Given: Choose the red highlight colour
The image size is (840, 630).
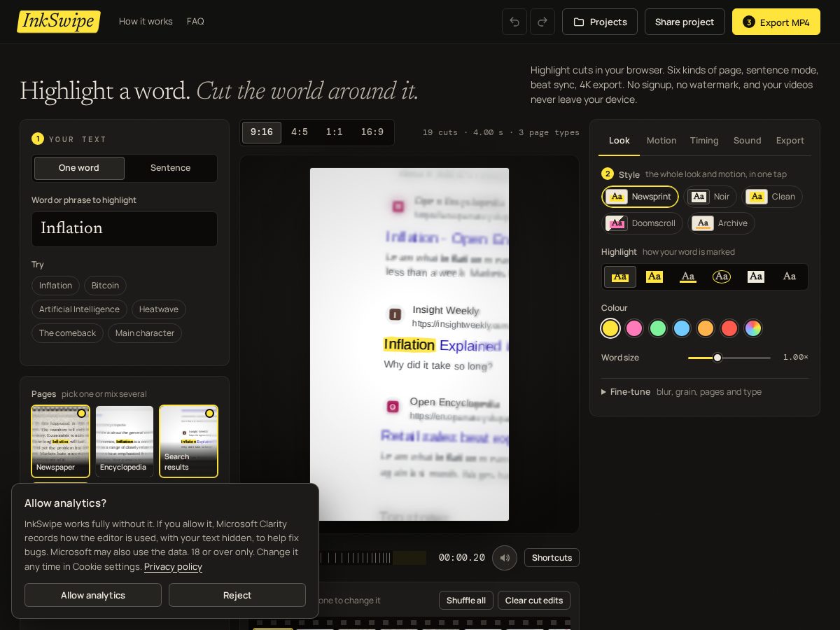Looking at the screenshot, I should coord(729,328).
